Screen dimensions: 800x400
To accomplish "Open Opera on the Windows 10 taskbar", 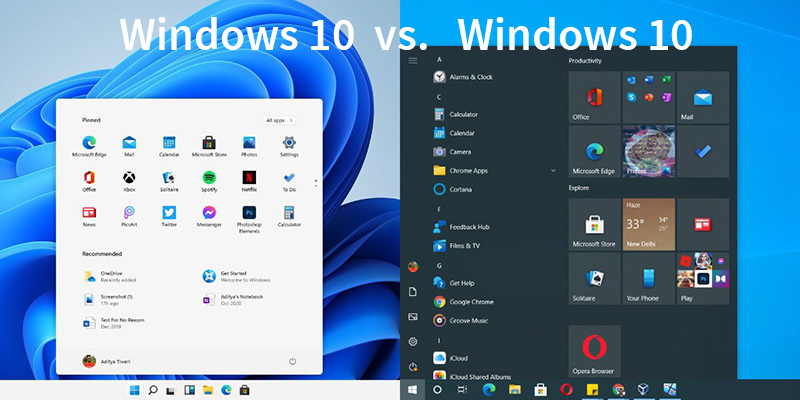I will click(x=566, y=390).
